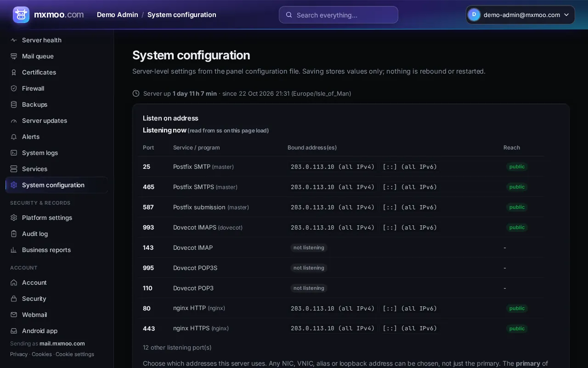Click the Account home icon
The height and width of the screenshot is (368, 588).
coord(14,282)
